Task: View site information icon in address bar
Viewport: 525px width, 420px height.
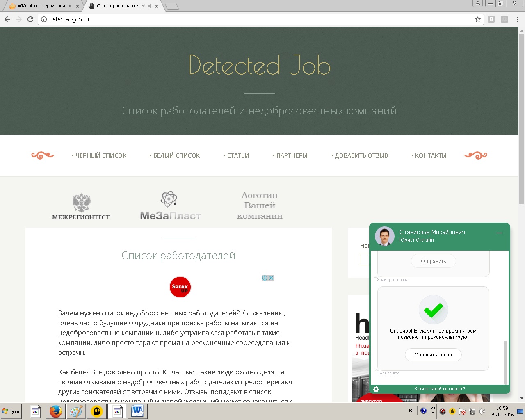Action: pyautogui.click(x=44, y=19)
